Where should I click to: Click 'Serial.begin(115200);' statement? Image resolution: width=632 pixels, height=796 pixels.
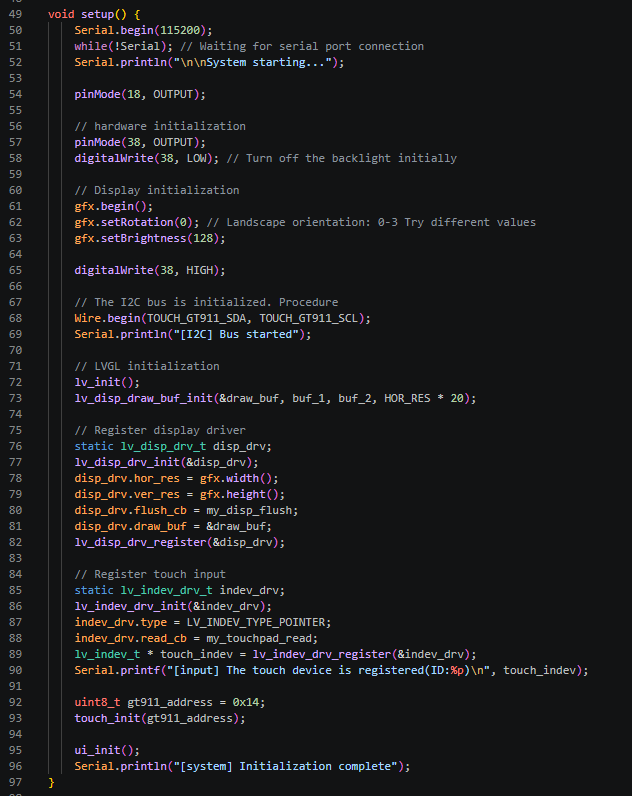(144, 30)
